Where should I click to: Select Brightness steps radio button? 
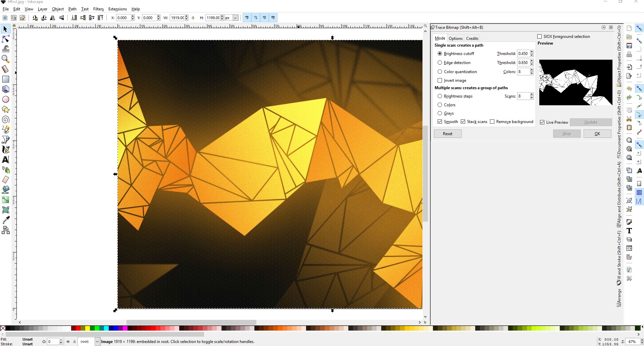click(x=440, y=96)
